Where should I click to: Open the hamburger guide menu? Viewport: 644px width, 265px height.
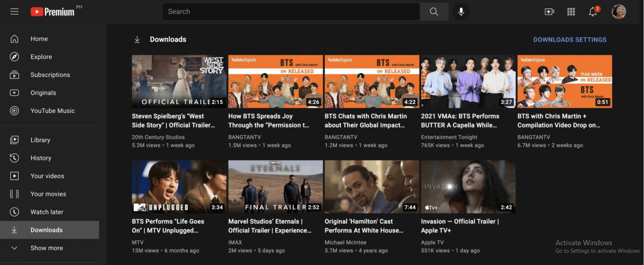point(15,12)
